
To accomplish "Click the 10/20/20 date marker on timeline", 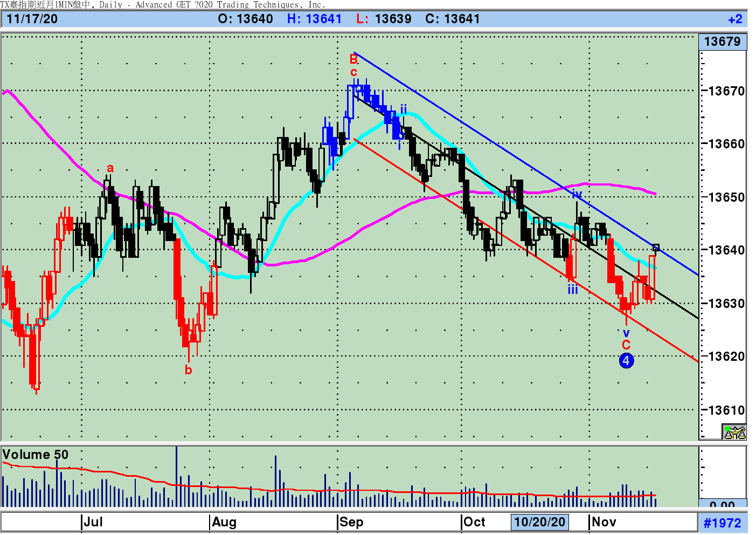I will (539, 522).
